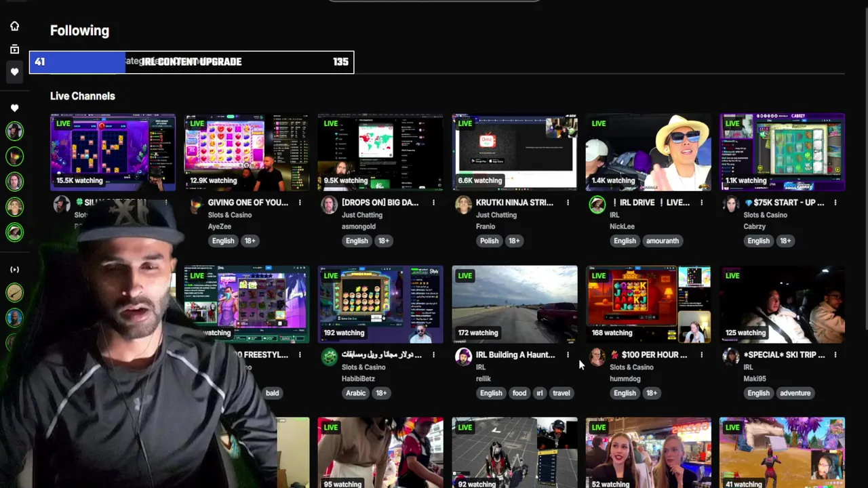Select the Polish language tag

coord(489,241)
